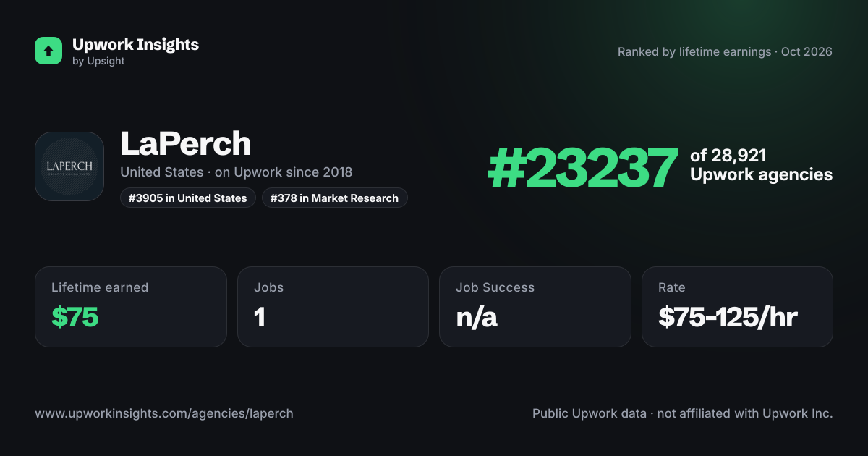Open the upworkinsights.com/agencies/laperch link
Screen dimensions: 868x456
(164, 414)
